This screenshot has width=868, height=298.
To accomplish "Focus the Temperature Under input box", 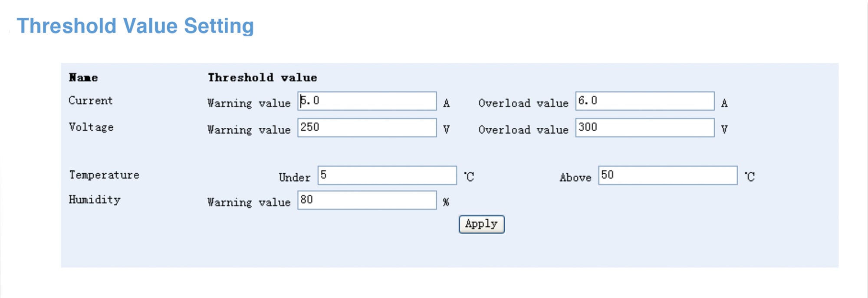I will (x=387, y=175).
